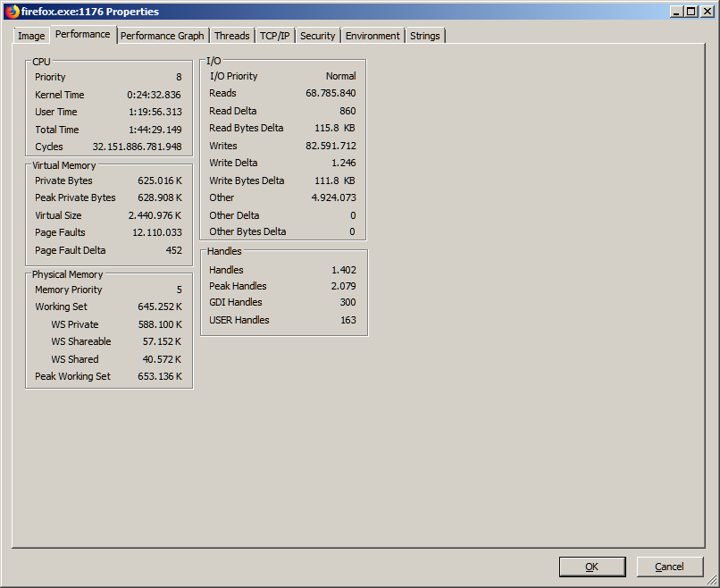Click the User Time value 1:19:56.313
The image size is (720, 588).
click(155, 112)
